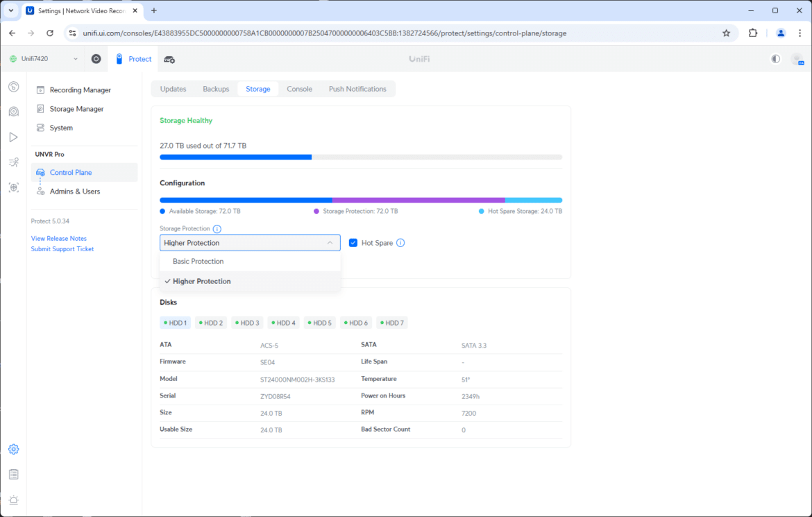
Task: Open the browser Extensions puzzle icon
Action: pos(753,33)
